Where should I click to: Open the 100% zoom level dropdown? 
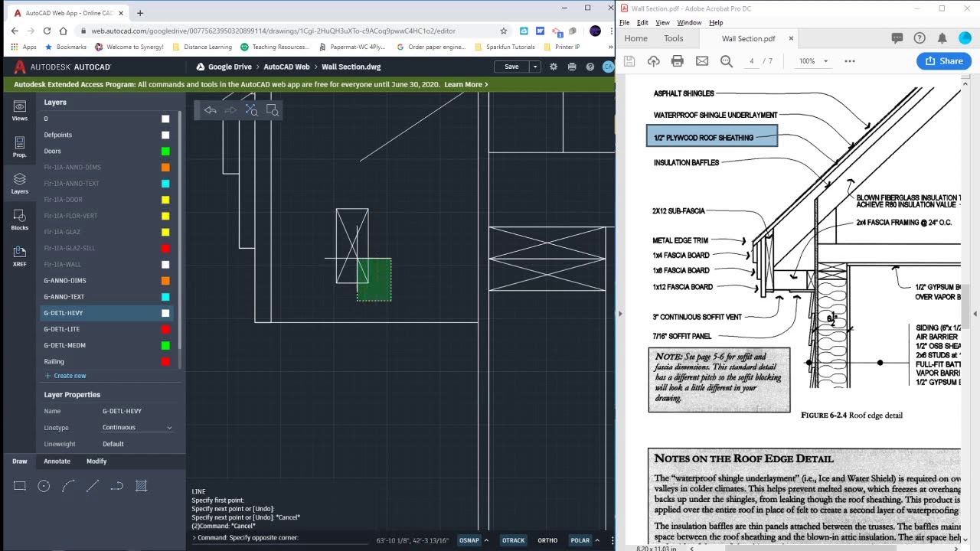point(814,61)
